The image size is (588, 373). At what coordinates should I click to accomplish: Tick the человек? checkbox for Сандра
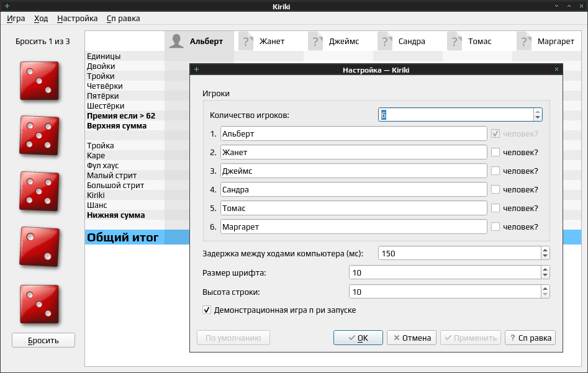click(x=495, y=189)
